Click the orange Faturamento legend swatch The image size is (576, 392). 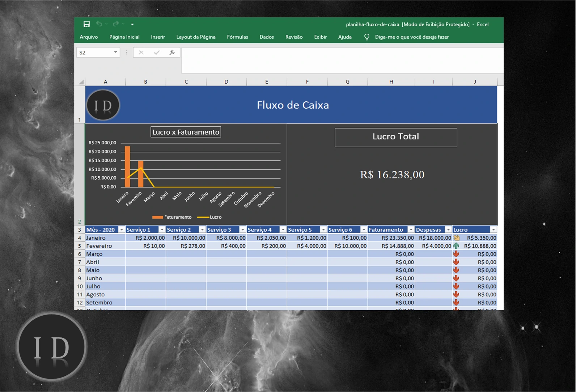tap(157, 217)
